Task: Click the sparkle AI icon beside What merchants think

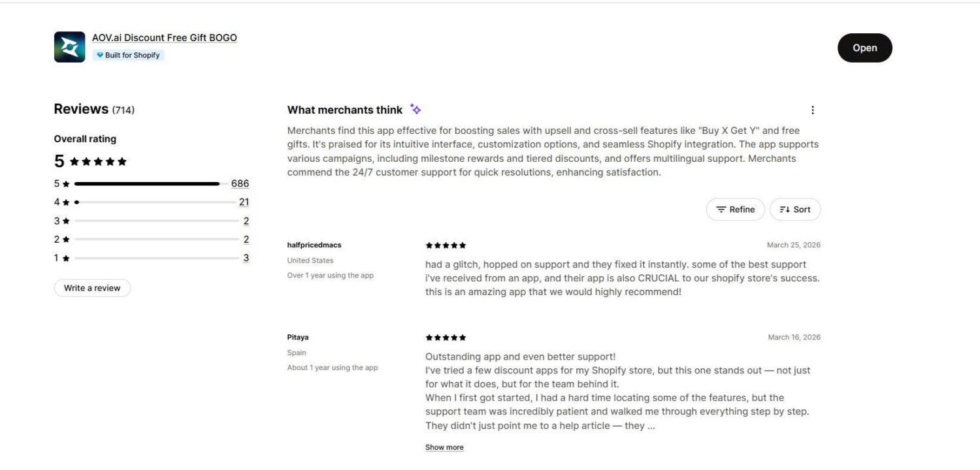Action: 416,109
